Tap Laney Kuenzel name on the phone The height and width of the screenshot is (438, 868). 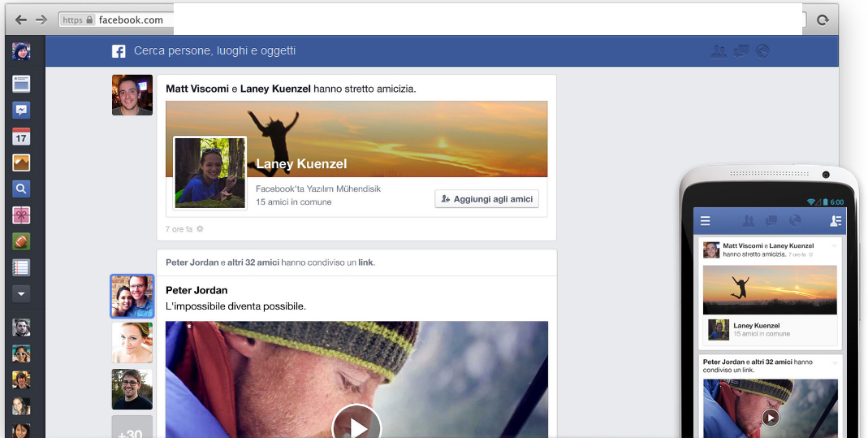(756, 326)
